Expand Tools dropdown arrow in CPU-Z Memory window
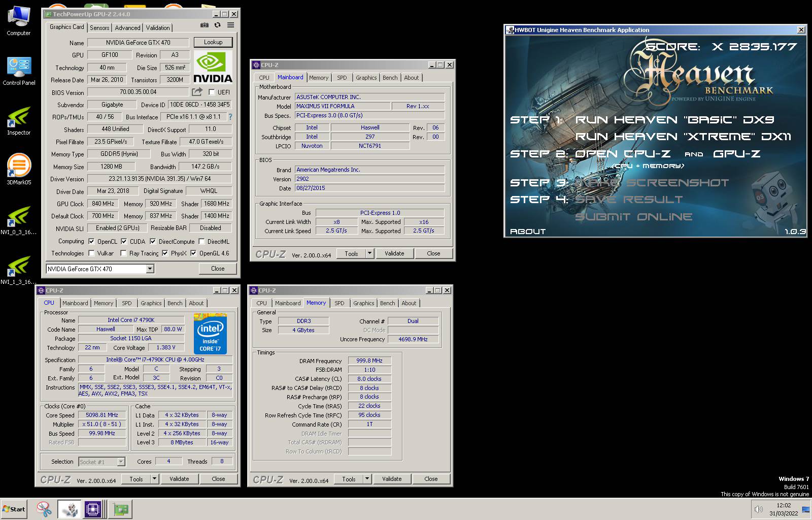812x520 pixels. click(x=367, y=479)
